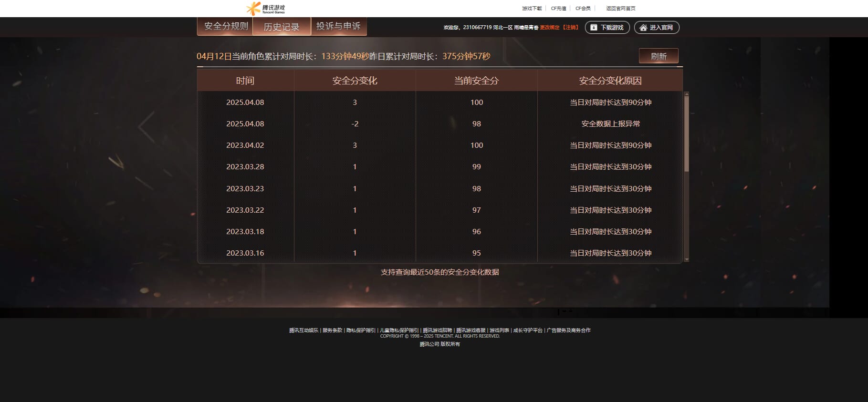Image resolution: width=868 pixels, height=402 pixels.
Task: Switch to the 历史记录 tab
Action: (x=282, y=27)
